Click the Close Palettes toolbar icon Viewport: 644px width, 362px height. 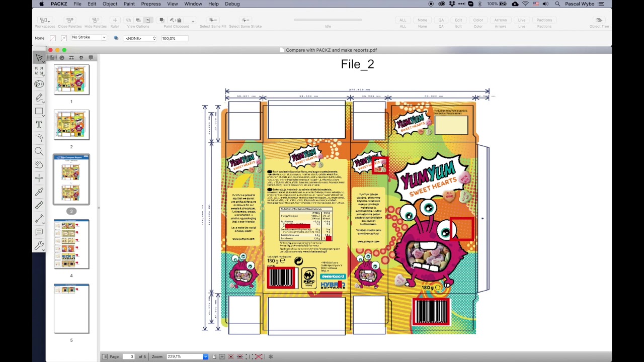(x=70, y=20)
